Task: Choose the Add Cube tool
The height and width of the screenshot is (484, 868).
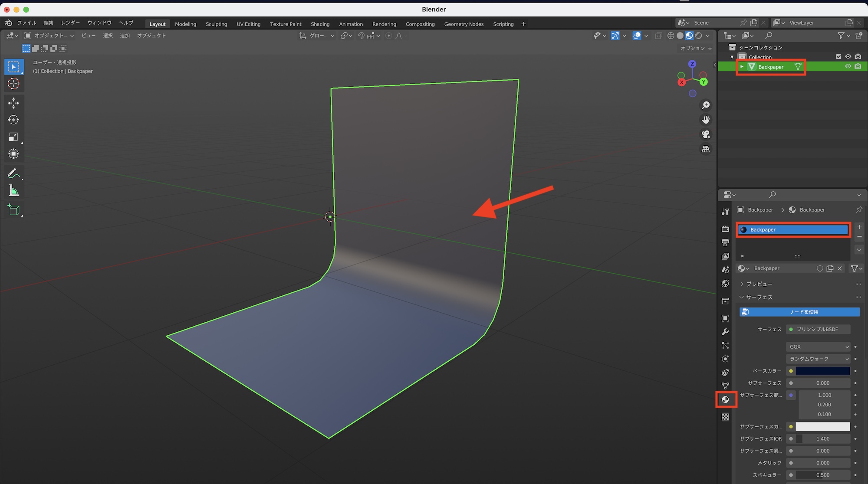Action: pos(13,210)
